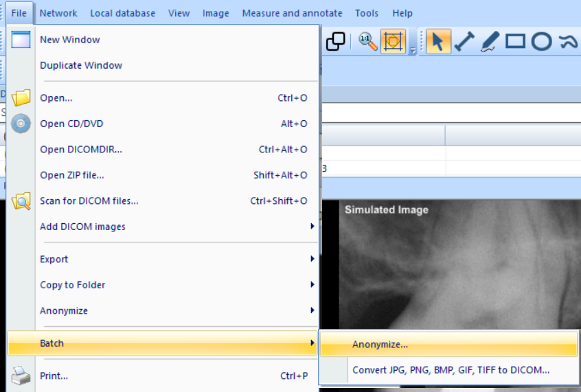581x392 pixels.
Task: Open the Local database menu
Action: click(123, 13)
